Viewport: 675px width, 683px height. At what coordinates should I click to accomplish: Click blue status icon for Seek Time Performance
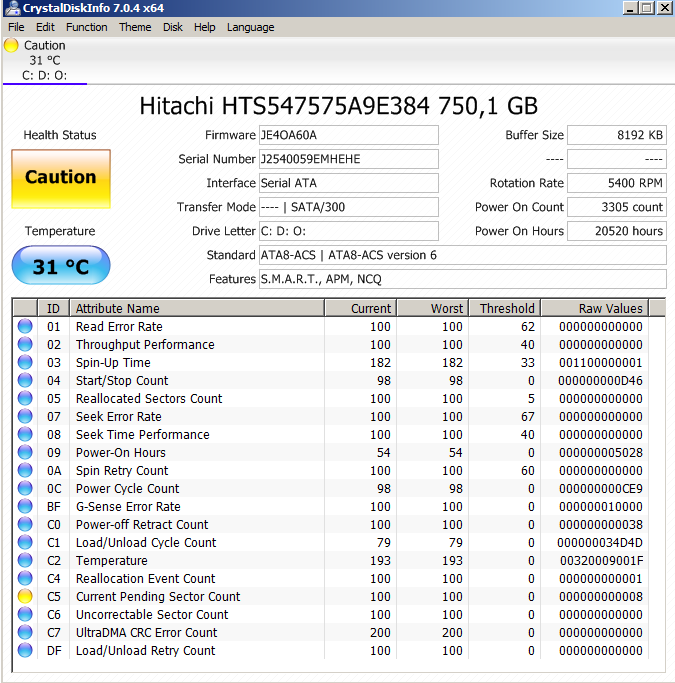coord(25,434)
